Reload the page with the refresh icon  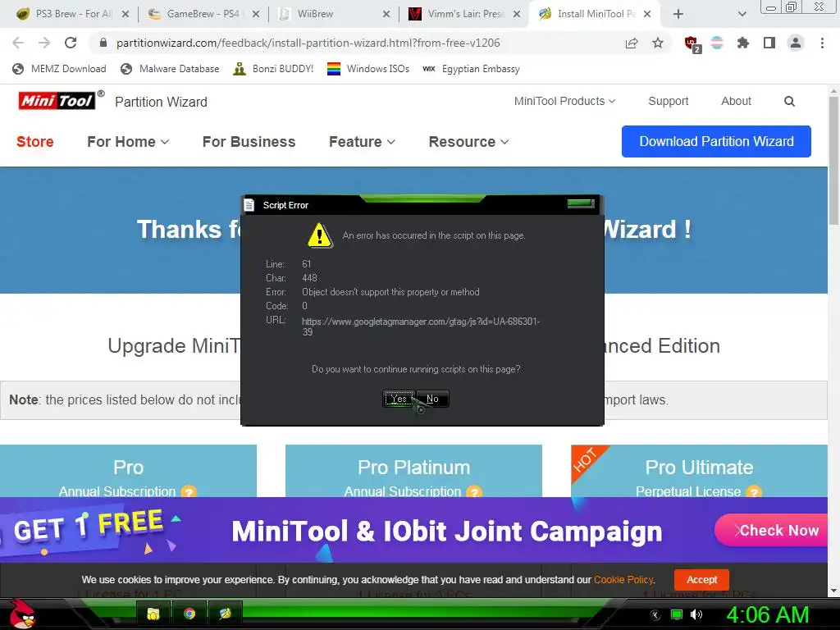71,43
